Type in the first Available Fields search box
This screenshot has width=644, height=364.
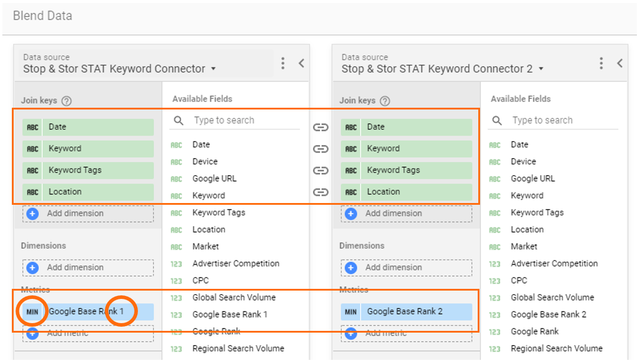pyautogui.click(x=243, y=121)
